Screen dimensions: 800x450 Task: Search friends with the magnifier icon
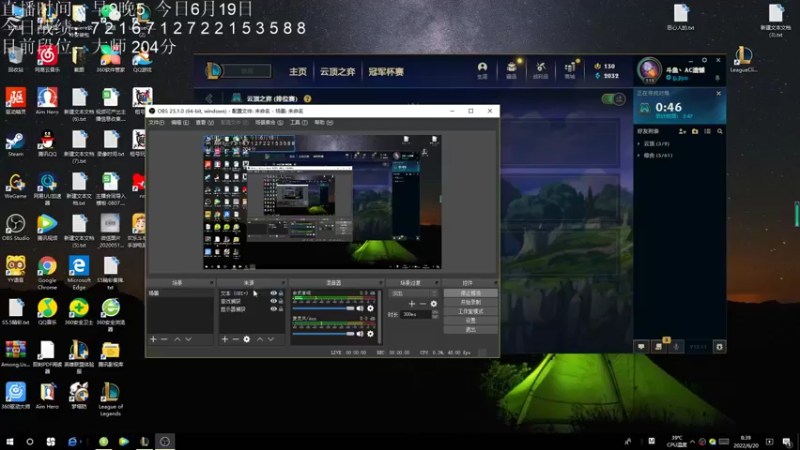(719, 131)
